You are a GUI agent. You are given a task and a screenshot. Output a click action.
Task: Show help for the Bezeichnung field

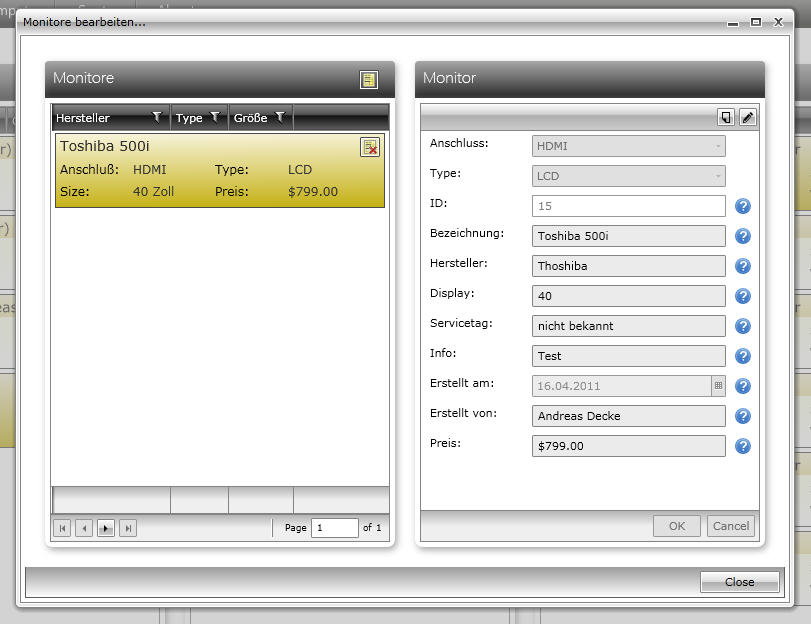coord(743,236)
